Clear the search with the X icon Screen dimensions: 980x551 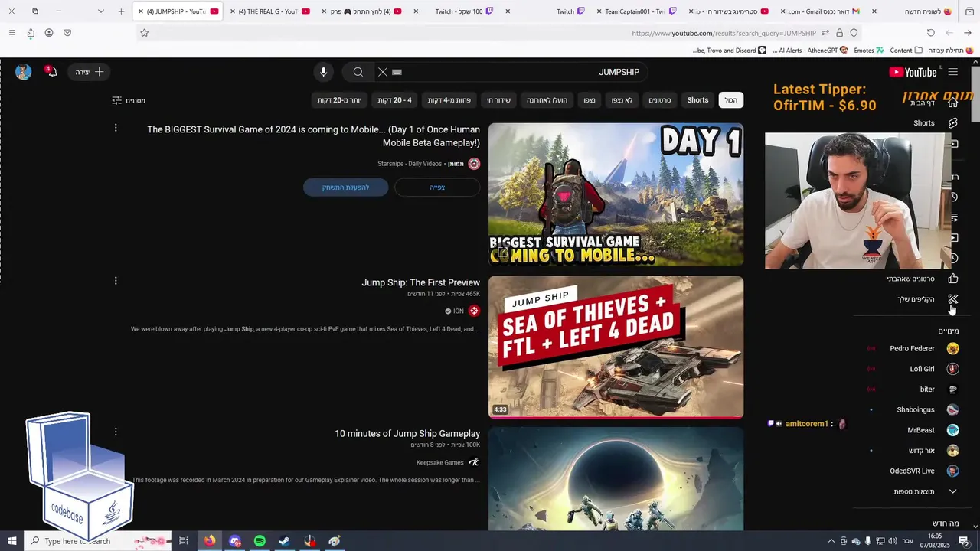tap(383, 72)
